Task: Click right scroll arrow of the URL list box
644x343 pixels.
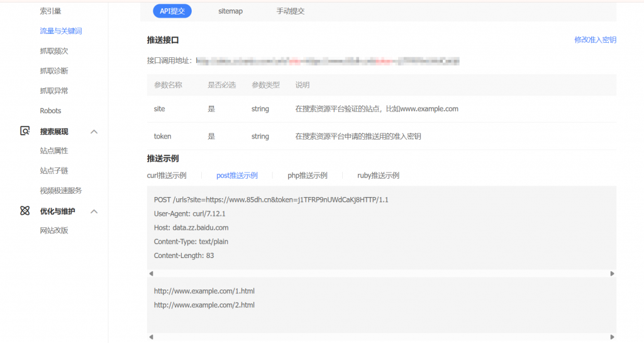Action: 612,337
